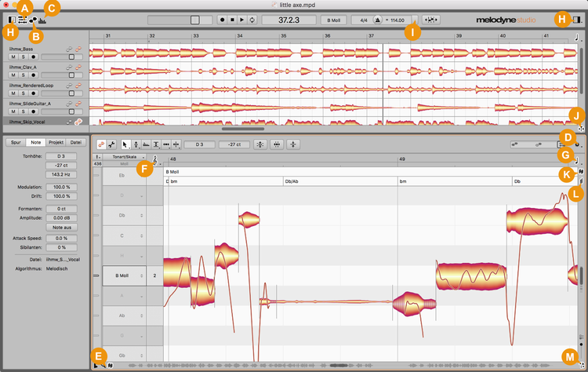Mute the iihmw_Bass track
Image resolution: width=588 pixels, height=372 pixels.
tap(13, 57)
